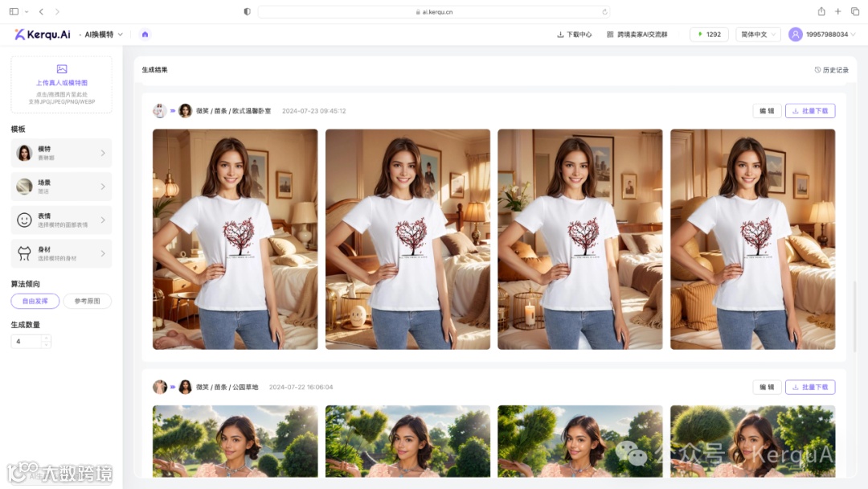Image resolution: width=868 pixels, height=489 pixels.
Task: Click the browser sidebar toggle icon
Action: click(14, 11)
